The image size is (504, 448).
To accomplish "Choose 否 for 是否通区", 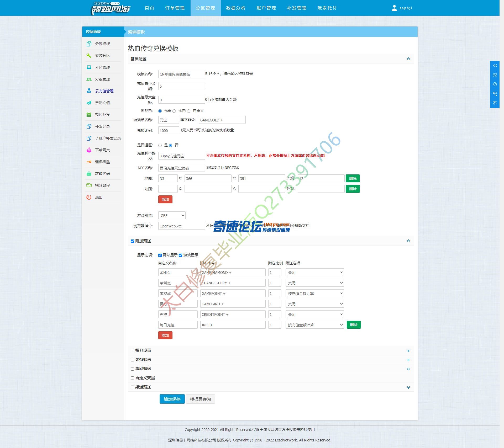I will pyautogui.click(x=171, y=145).
